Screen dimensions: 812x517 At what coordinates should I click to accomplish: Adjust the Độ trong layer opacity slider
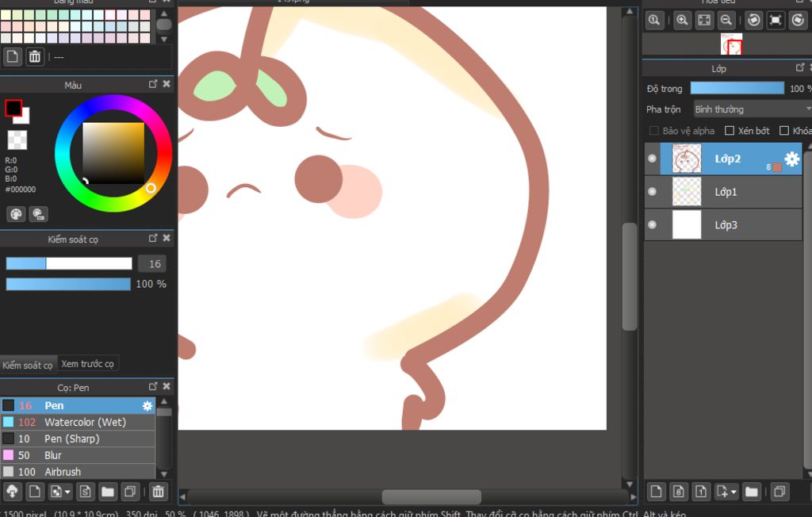tap(737, 88)
